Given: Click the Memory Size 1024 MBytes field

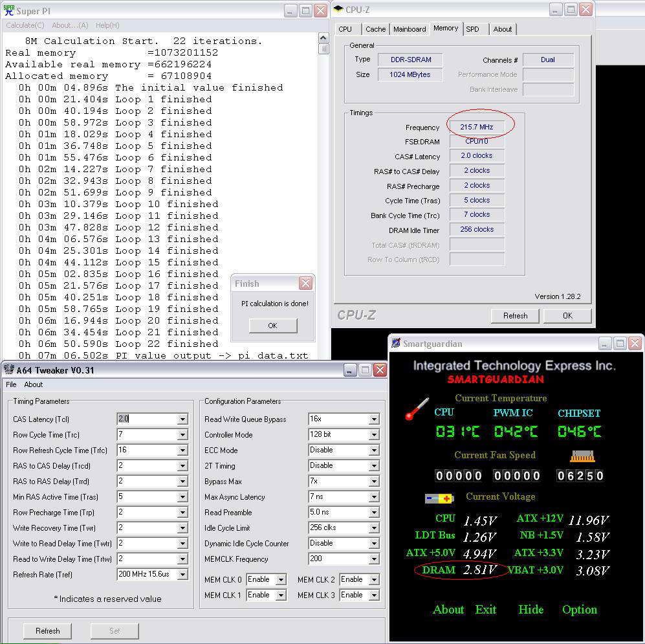Looking at the screenshot, I should coord(410,74).
